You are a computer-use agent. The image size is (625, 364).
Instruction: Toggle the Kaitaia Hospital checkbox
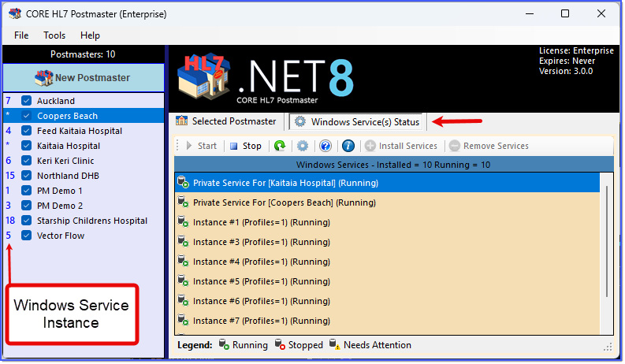(x=26, y=146)
